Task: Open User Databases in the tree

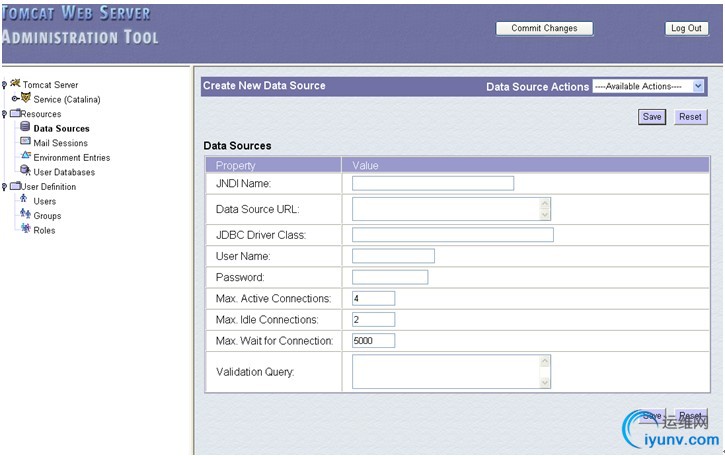Action: click(64, 172)
